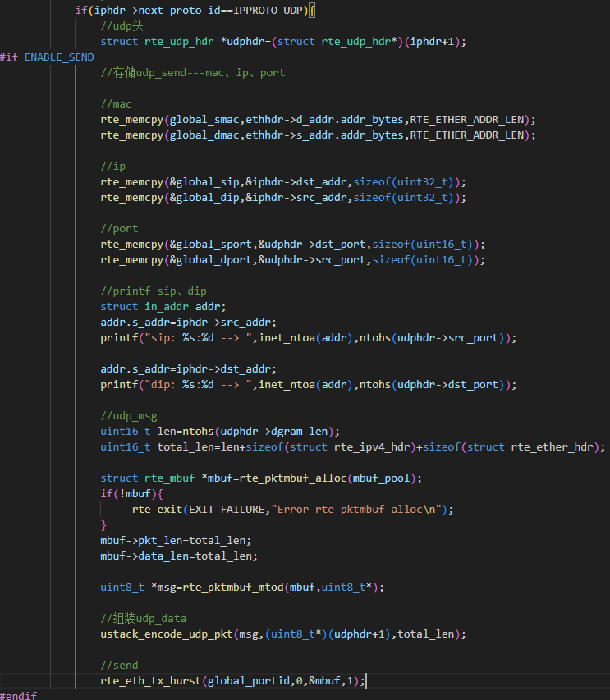Screen dimensions: 610x700
Task: Click the //组装udp_data comment
Action: point(144,619)
